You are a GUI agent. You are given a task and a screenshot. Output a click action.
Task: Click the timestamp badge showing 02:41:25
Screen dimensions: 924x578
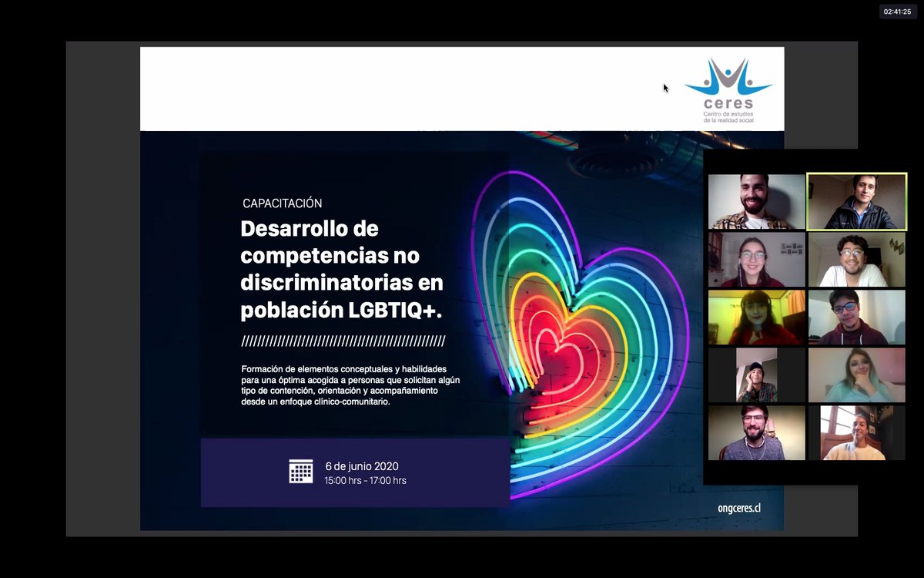tap(896, 11)
